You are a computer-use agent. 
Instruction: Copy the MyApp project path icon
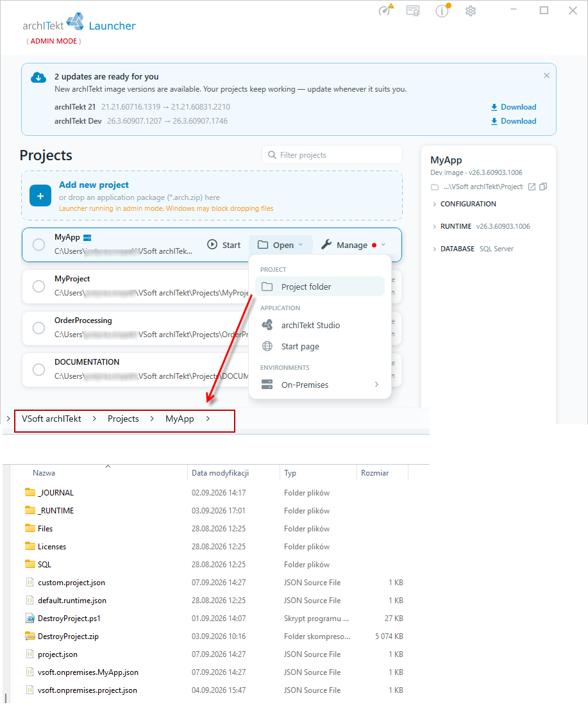point(543,187)
